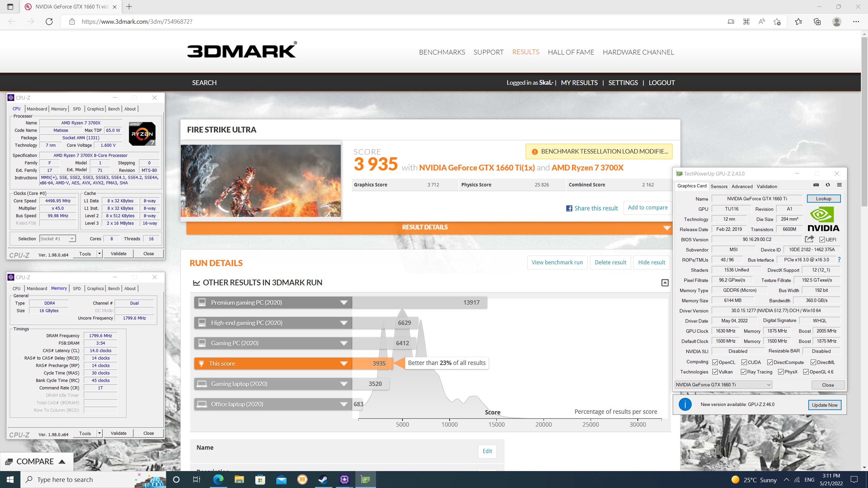868x488 pixels.
Task: Click the CPU-Z taskbar icon
Action: pyautogui.click(x=344, y=480)
